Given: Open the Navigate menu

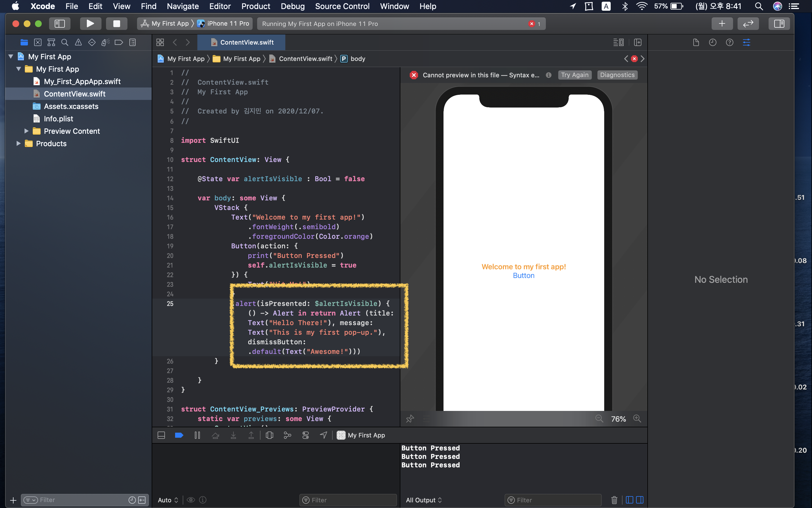Looking at the screenshot, I should click(x=183, y=6).
